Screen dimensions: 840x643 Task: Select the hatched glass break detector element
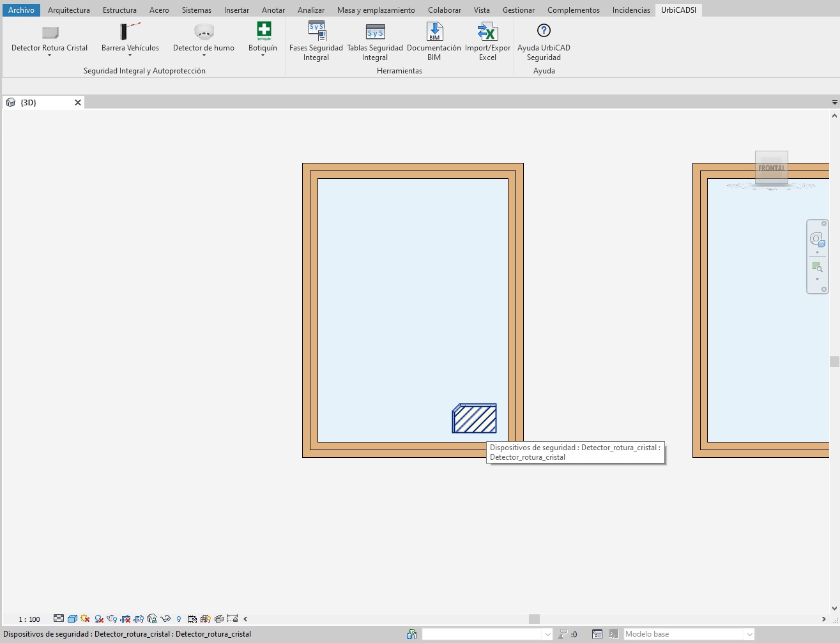(475, 419)
